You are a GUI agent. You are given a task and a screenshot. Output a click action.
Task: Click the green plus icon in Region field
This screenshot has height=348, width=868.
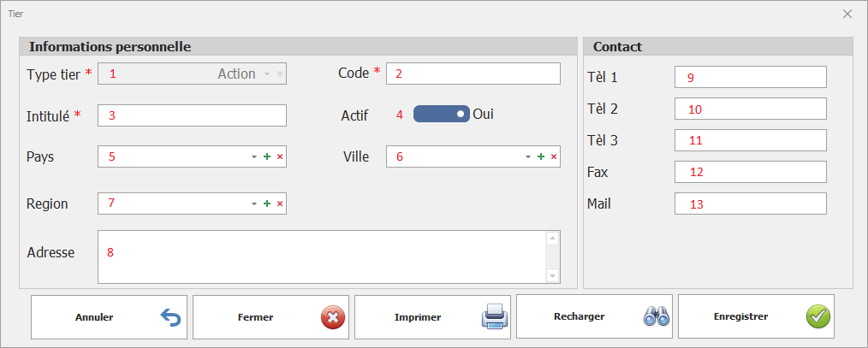pyautogui.click(x=267, y=204)
